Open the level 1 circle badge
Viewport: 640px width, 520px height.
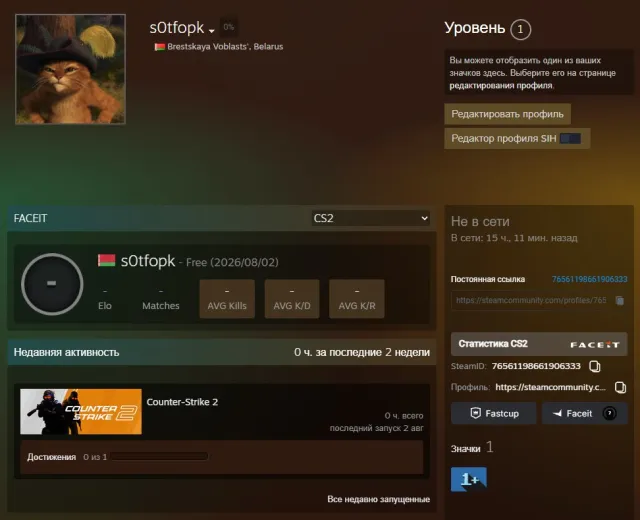coord(520,29)
